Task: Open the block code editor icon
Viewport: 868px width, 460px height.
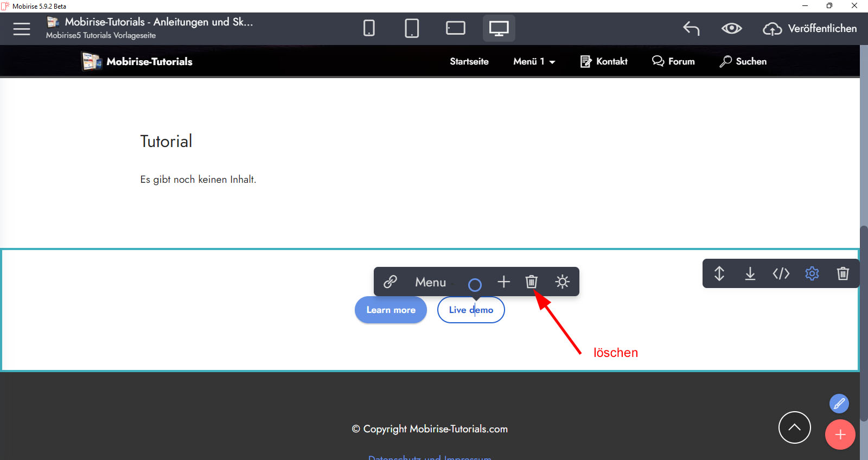Action: point(781,273)
